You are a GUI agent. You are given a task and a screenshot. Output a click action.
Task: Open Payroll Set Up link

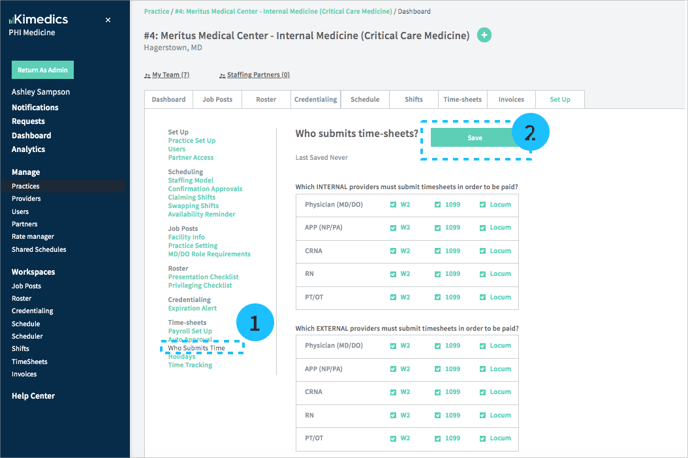pyautogui.click(x=189, y=331)
